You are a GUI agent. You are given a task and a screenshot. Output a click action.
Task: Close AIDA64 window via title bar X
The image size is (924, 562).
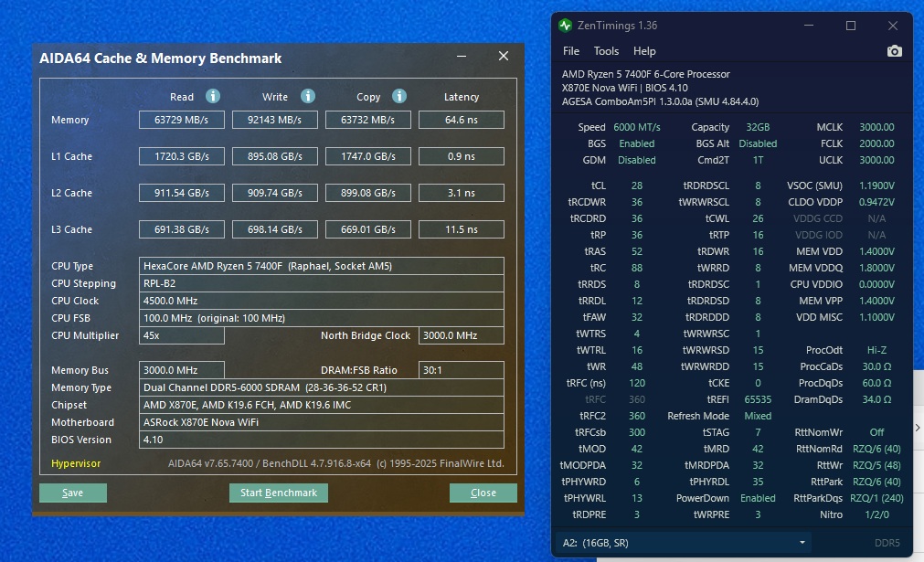(504, 56)
